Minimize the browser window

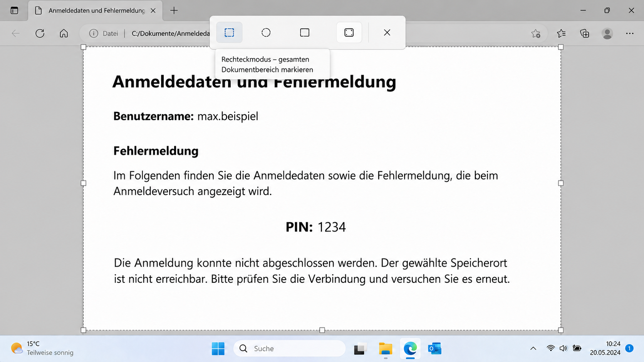coord(583,10)
